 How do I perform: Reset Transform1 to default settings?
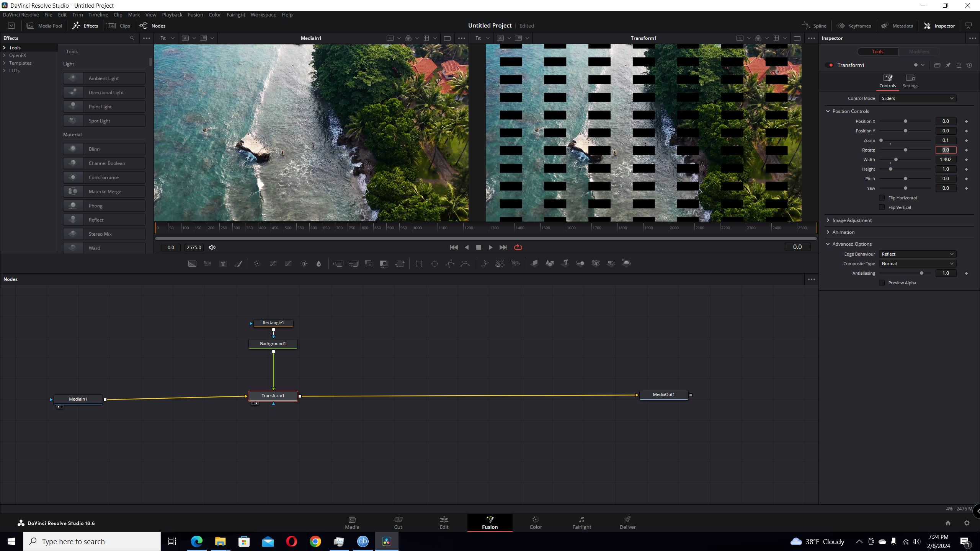(969, 65)
